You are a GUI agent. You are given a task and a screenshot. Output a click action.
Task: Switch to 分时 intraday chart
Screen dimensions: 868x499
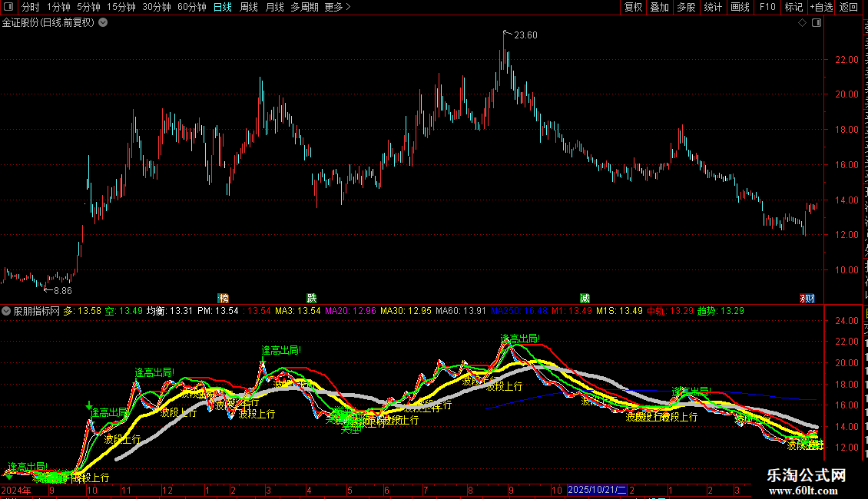coord(31,7)
